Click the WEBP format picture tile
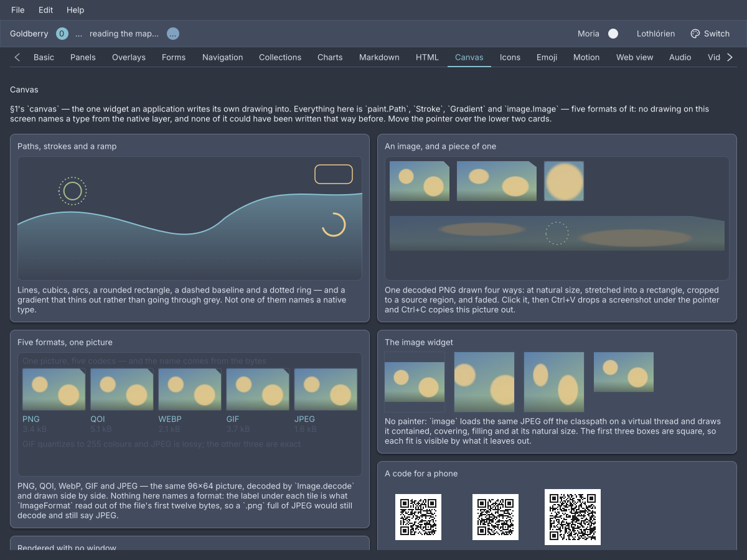The width and height of the screenshot is (747, 560). click(x=190, y=390)
